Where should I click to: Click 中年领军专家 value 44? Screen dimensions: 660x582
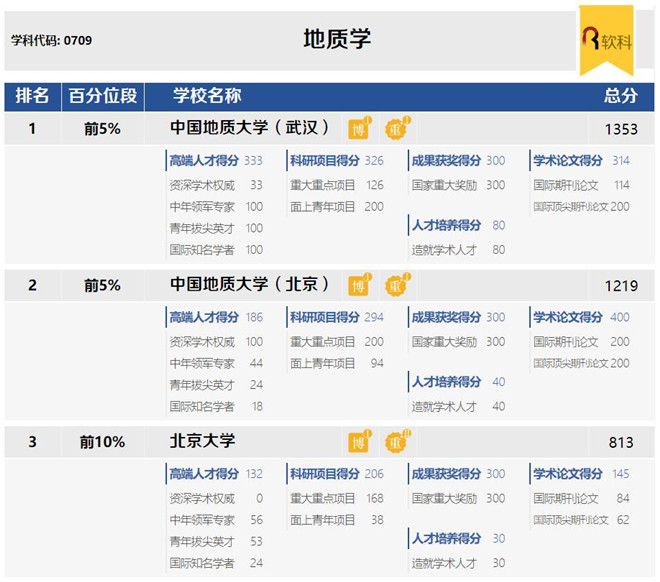click(256, 363)
